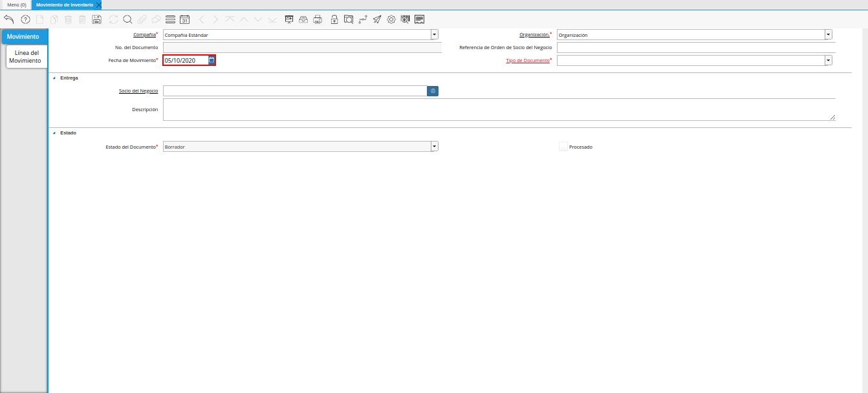Select the Movimiento side tab
The width and height of the screenshot is (868, 393).
[23, 37]
